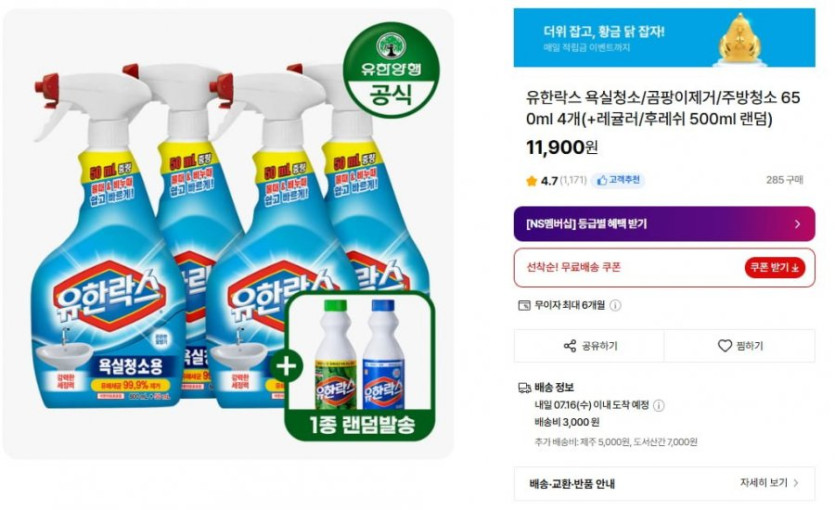Screen dimensions: 835x510
Task: Click the 유한양행 공식 green badge
Action: (x=391, y=70)
